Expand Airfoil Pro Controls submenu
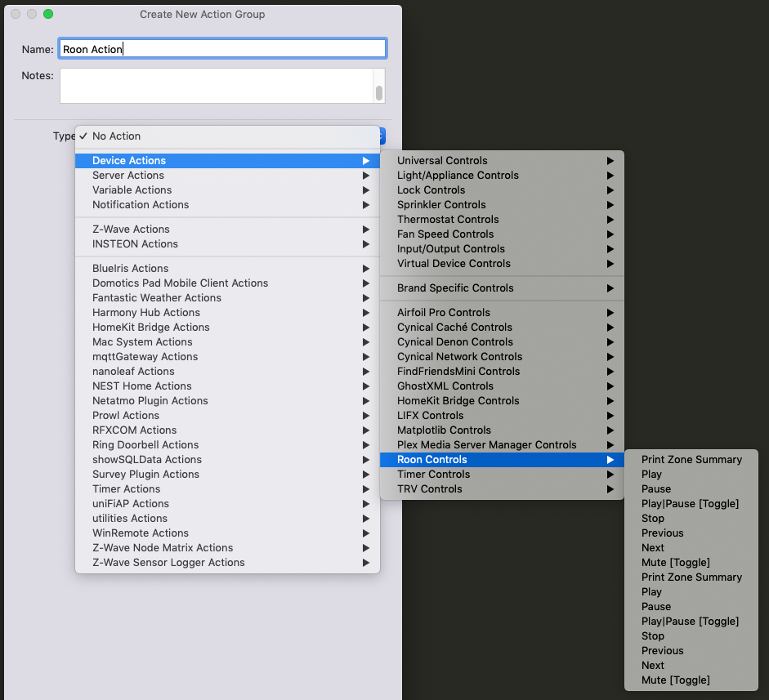The width and height of the screenshot is (769, 700). (503, 313)
